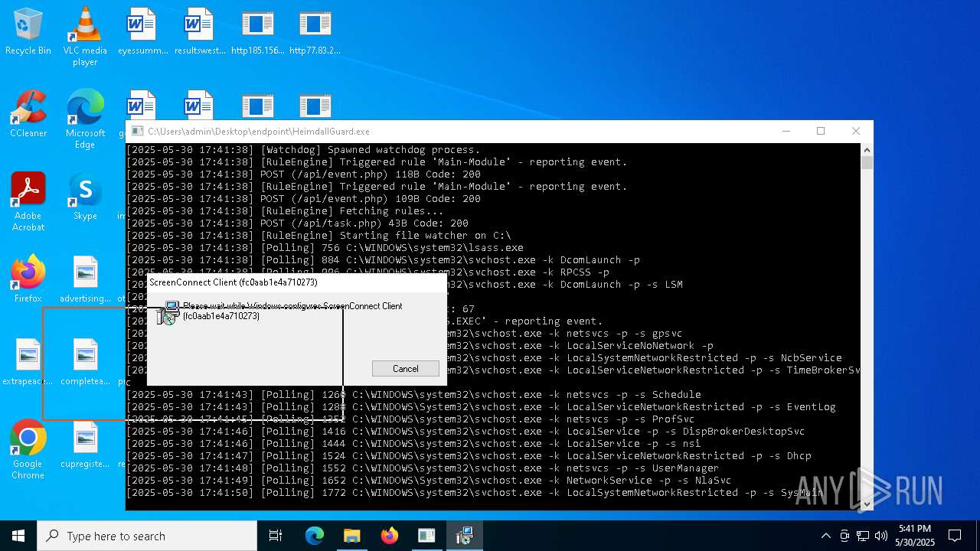Launch CCleaner from desktop
Viewport: 980px width, 551px height.
28,114
